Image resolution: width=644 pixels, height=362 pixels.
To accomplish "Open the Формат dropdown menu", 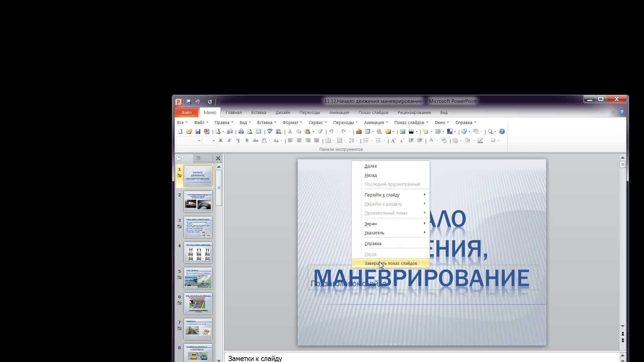I will tap(292, 122).
